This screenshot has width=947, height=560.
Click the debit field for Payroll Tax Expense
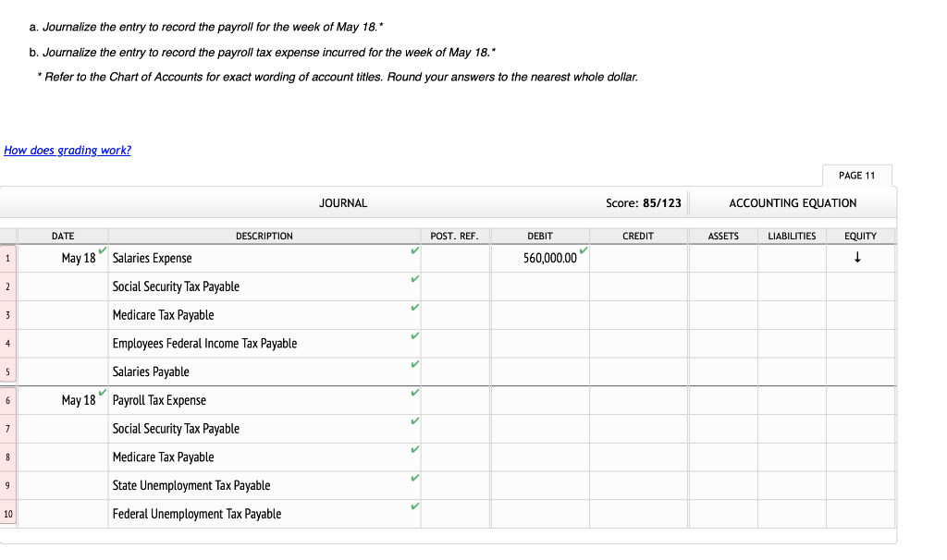pyautogui.click(x=540, y=400)
